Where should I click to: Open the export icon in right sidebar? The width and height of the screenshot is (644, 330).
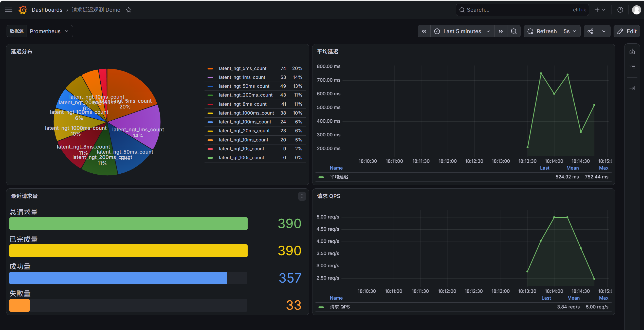632,51
